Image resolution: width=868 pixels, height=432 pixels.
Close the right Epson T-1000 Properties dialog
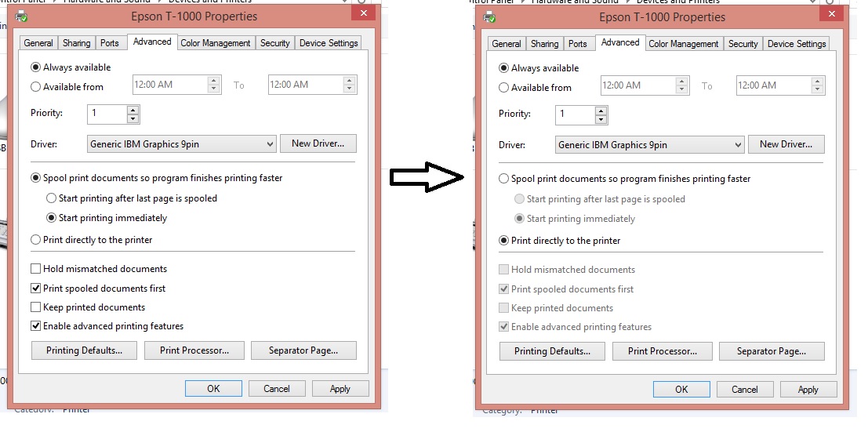tap(831, 14)
